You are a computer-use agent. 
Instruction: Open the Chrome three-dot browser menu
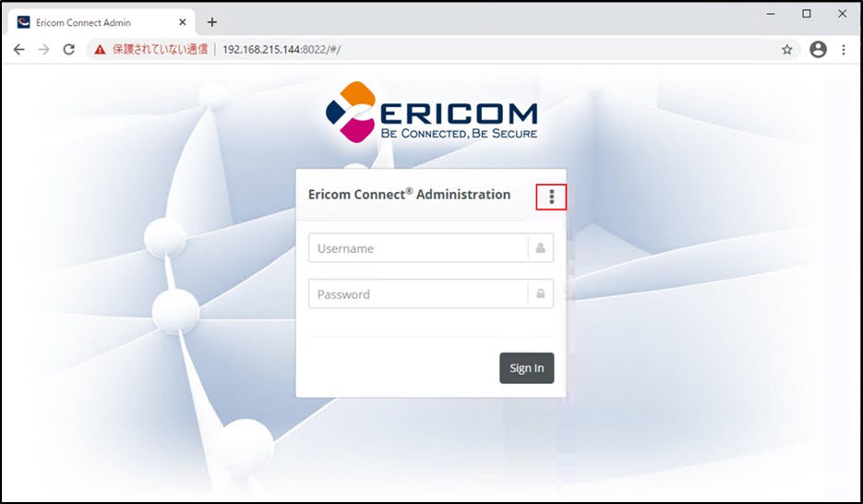[844, 50]
